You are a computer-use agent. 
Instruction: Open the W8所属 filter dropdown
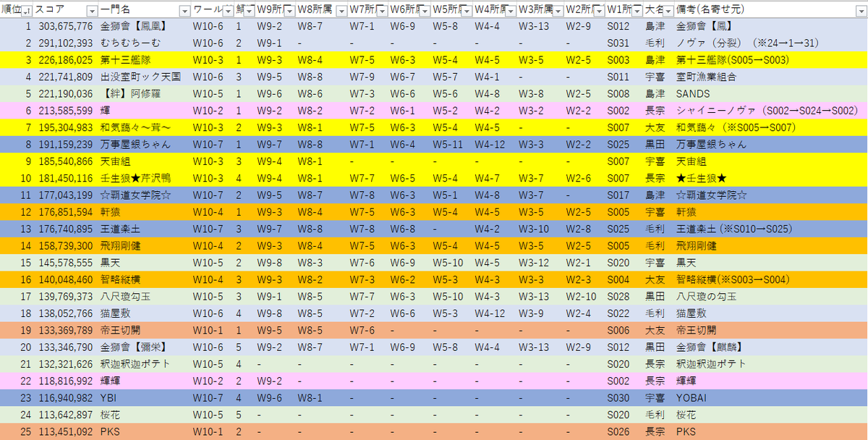pyautogui.click(x=340, y=11)
